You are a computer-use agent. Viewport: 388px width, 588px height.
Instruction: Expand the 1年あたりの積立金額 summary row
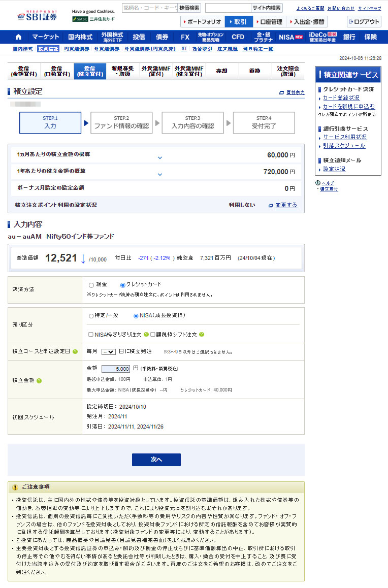tap(160, 174)
